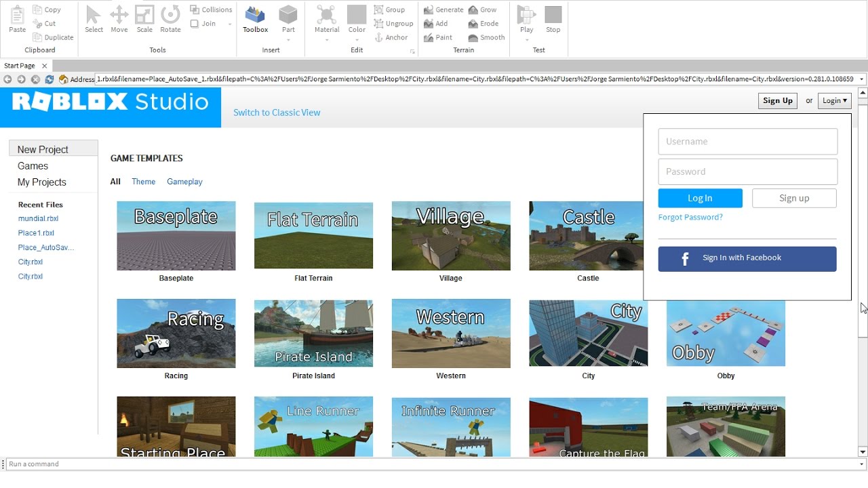Expand the Color dropdown arrow

click(x=357, y=40)
